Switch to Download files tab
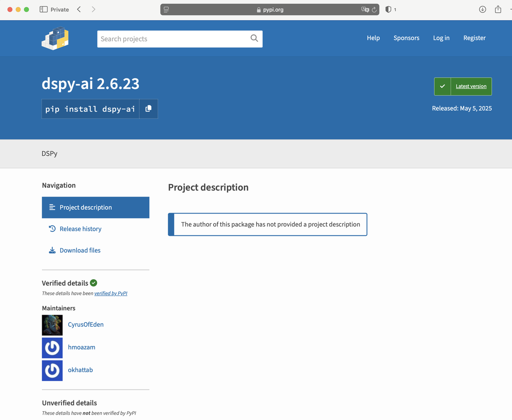The image size is (512, 420). click(95, 250)
